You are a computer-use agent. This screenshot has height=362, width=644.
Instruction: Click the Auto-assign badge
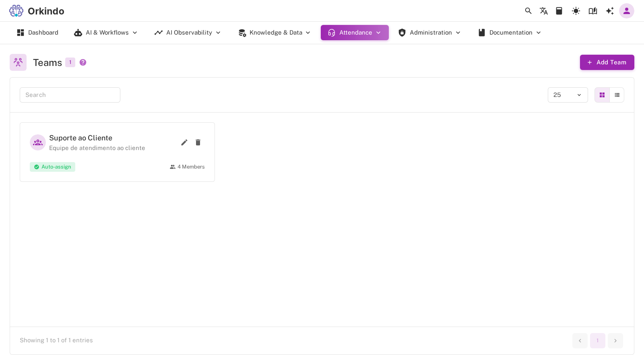[52, 167]
